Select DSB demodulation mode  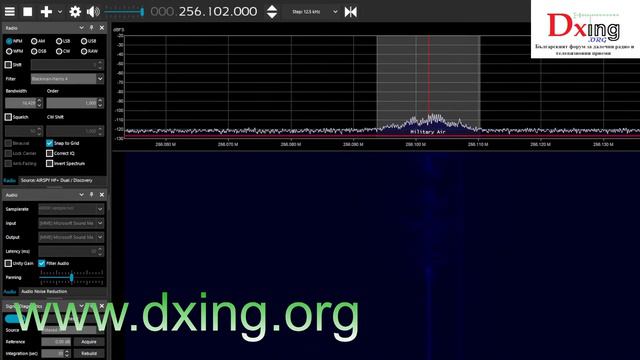[39, 51]
